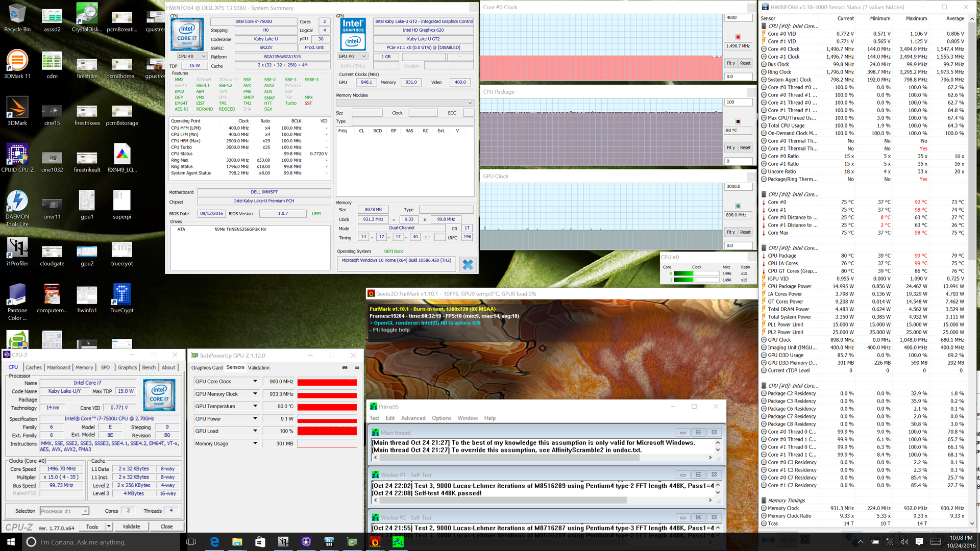Click HWiNFO sensor list scroll-up arrow
This screenshot has height=551, width=980.
972,18
